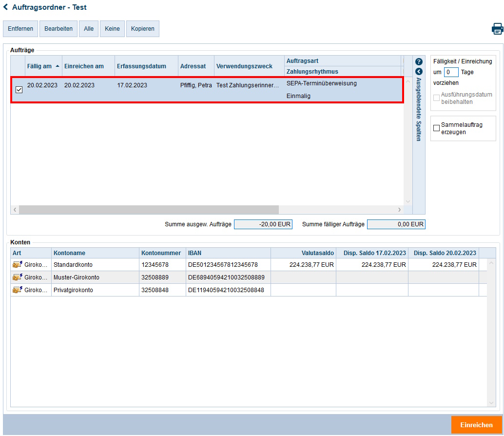Click the printer icon
The height and width of the screenshot is (436, 504).
click(497, 29)
